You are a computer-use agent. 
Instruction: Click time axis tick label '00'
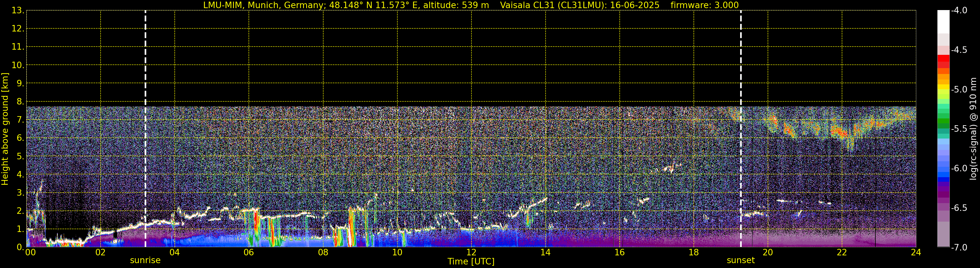tap(31, 252)
